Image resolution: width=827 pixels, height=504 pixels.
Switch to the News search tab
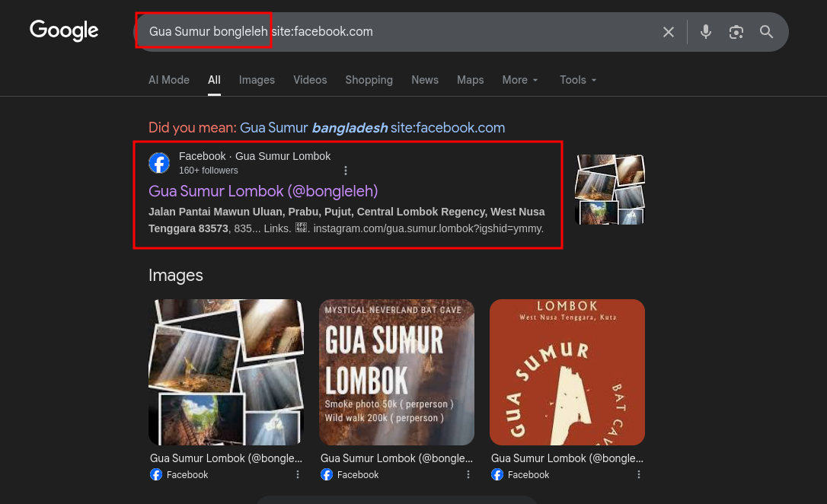pyautogui.click(x=425, y=80)
